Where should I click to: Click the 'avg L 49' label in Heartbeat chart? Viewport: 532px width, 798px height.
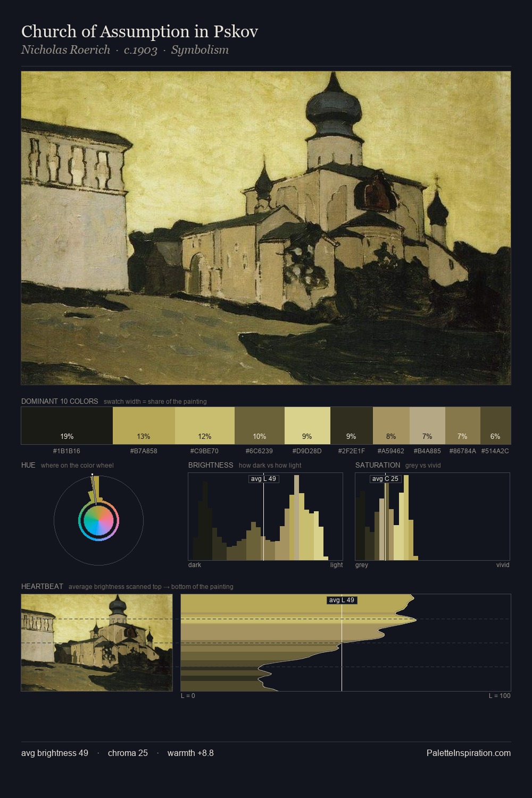(342, 600)
